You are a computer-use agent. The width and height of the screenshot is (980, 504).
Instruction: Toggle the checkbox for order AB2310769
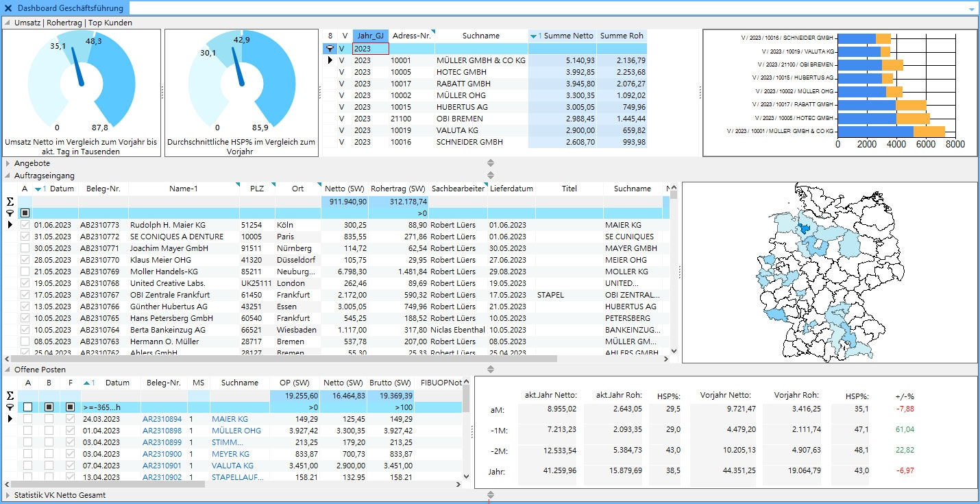(25, 272)
